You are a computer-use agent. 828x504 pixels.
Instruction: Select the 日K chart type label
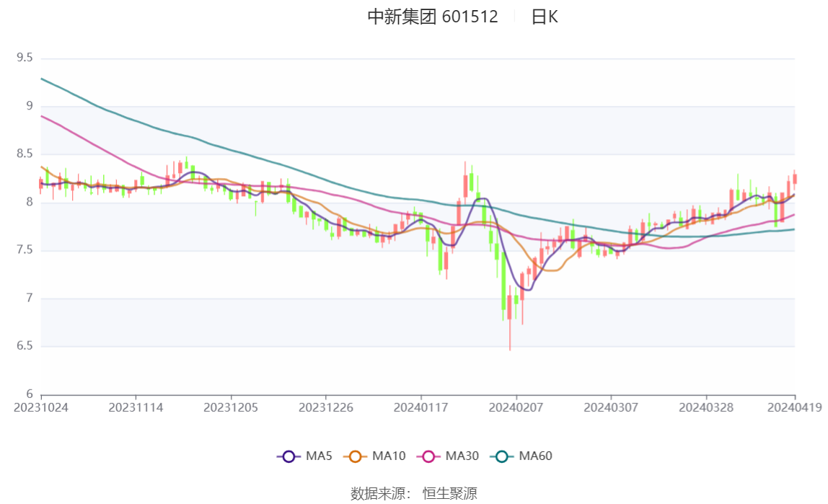tap(544, 17)
